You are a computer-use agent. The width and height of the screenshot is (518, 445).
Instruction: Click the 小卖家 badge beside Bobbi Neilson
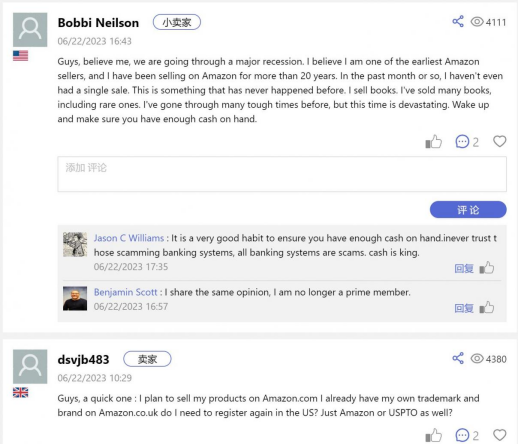(177, 22)
